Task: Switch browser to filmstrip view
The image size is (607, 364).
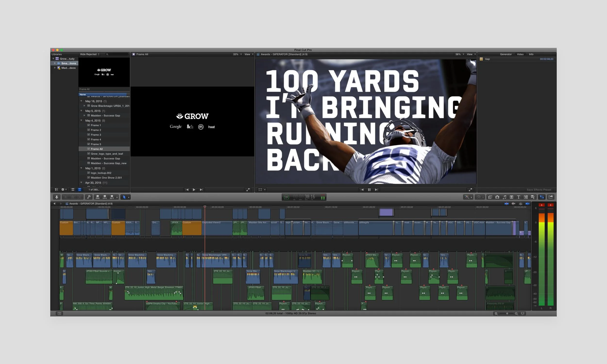Action: point(73,190)
